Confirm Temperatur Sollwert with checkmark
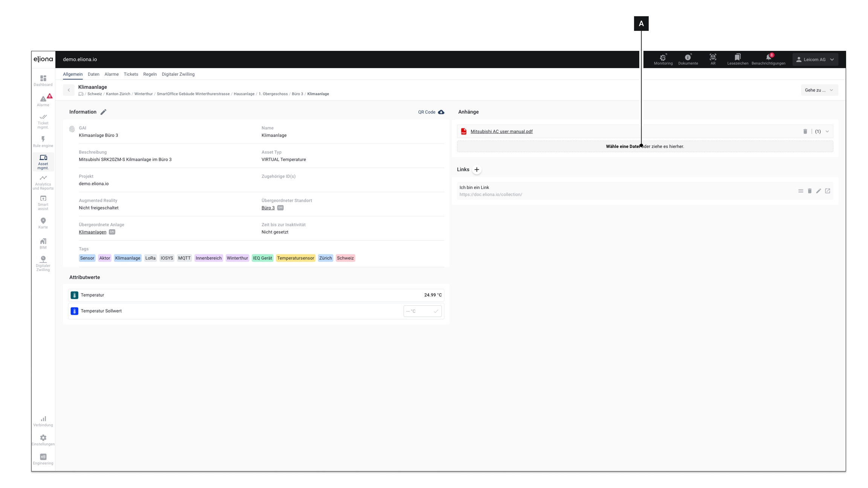Screen dimensions: 868x488 pos(436,311)
